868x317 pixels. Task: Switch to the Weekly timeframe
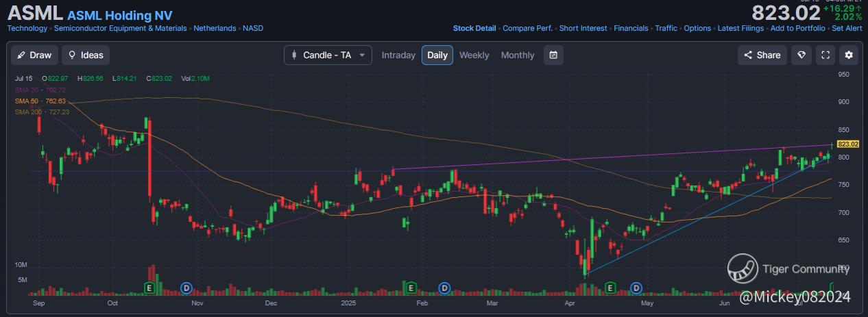pos(474,55)
